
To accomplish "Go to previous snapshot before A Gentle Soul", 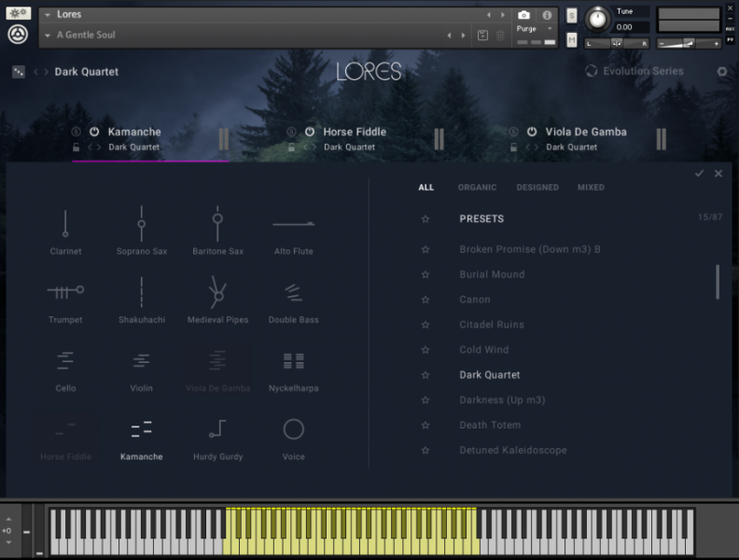I will coord(449,35).
